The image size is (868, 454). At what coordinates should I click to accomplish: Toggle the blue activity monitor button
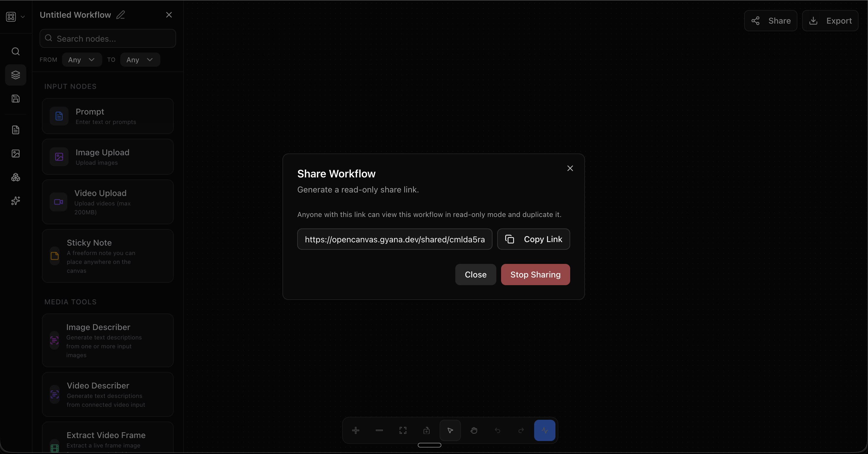tap(544, 430)
